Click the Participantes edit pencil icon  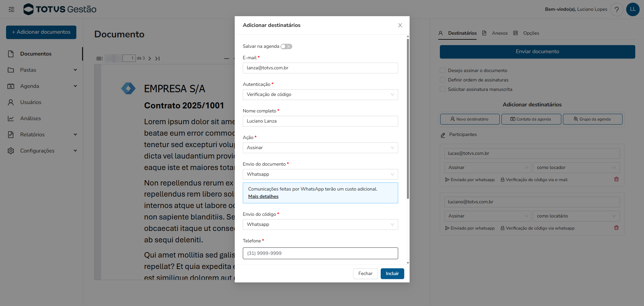point(443,135)
